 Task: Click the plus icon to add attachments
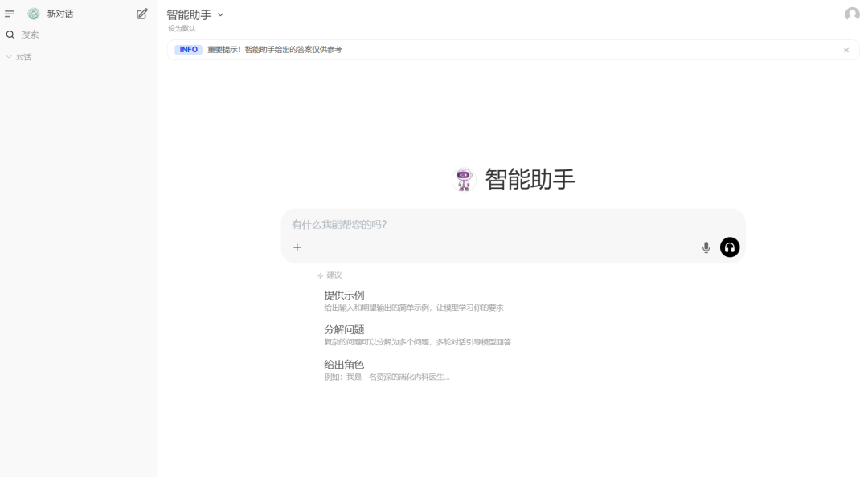coord(297,247)
